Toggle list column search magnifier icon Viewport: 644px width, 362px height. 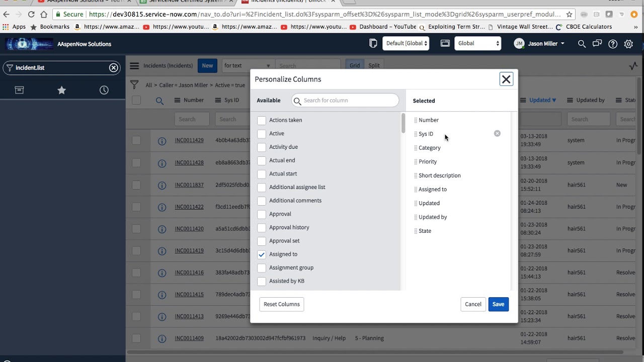(159, 101)
